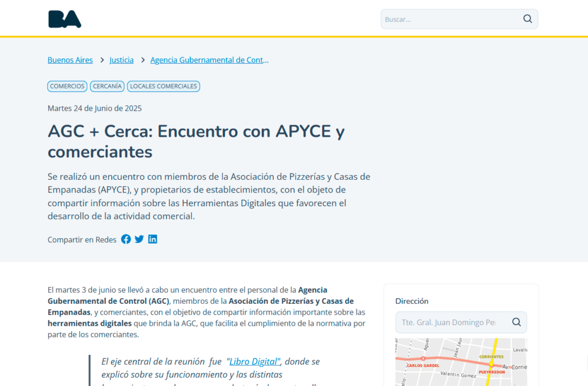588x386 pixels.
Task: Open the Justicia breadcrumb link
Action: tap(122, 60)
